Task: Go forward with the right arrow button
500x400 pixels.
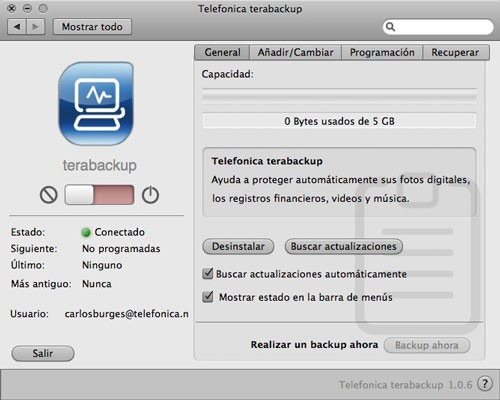Action: coord(36,27)
